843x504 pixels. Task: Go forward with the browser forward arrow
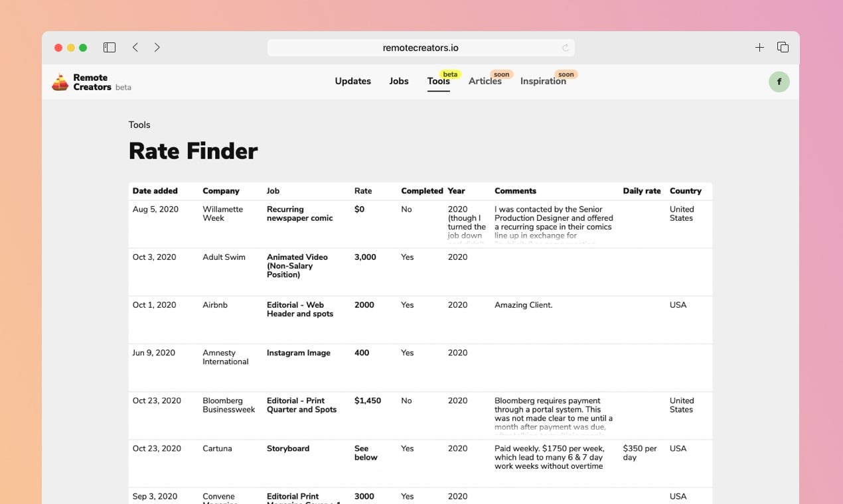pyautogui.click(x=157, y=48)
